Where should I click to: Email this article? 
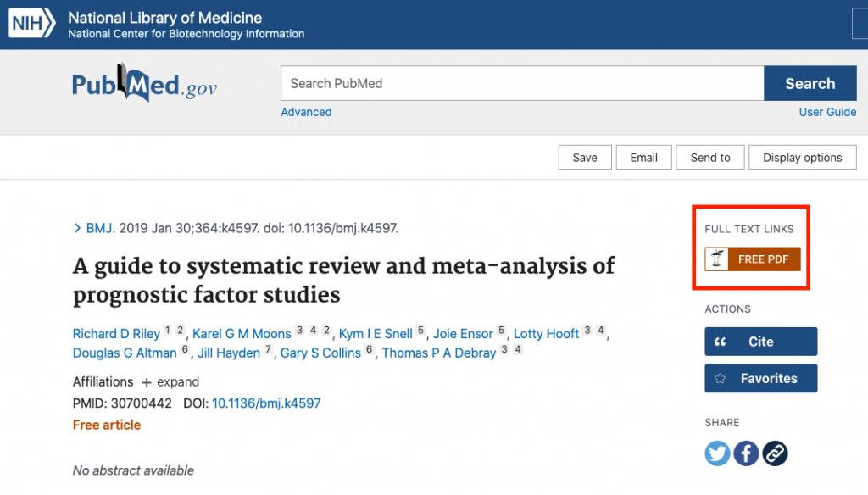pyautogui.click(x=643, y=157)
